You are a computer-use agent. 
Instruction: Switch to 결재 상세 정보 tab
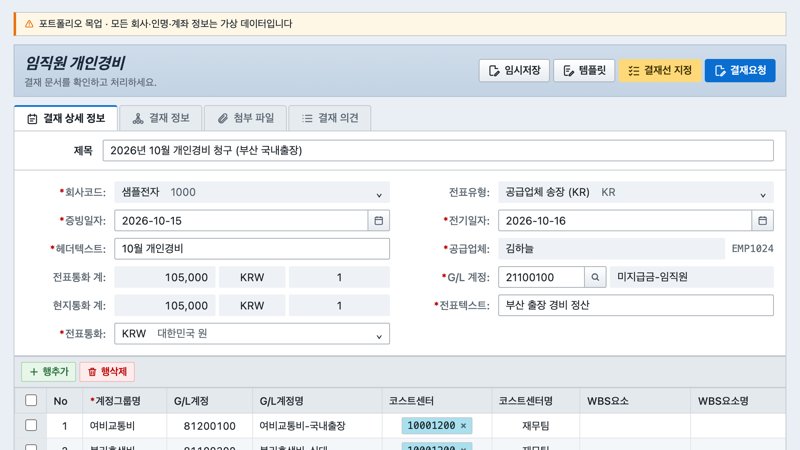click(66, 118)
